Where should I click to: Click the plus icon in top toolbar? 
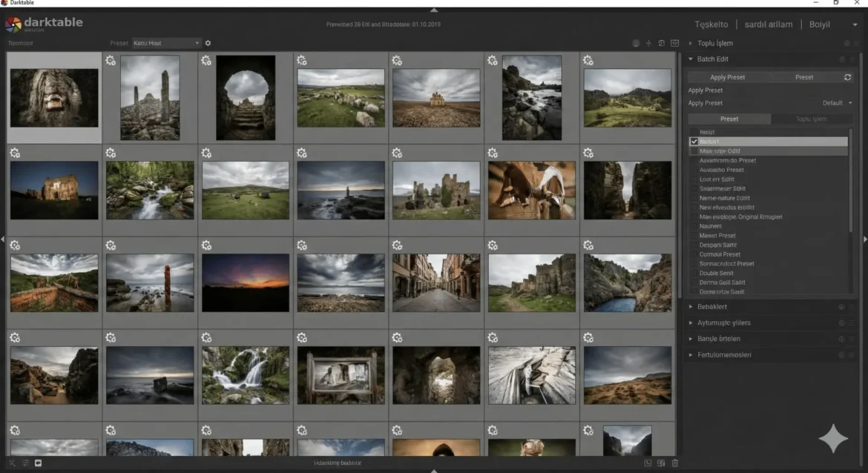tap(648, 43)
